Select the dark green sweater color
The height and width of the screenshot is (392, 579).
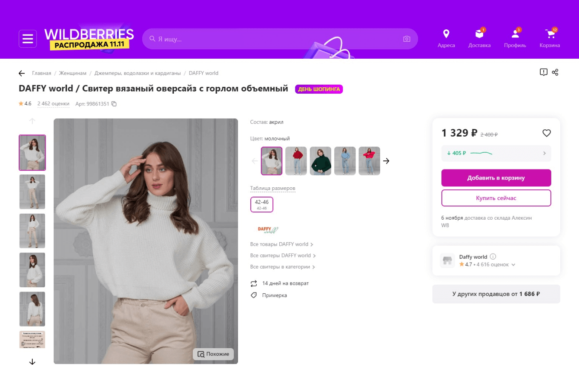pyautogui.click(x=321, y=161)
